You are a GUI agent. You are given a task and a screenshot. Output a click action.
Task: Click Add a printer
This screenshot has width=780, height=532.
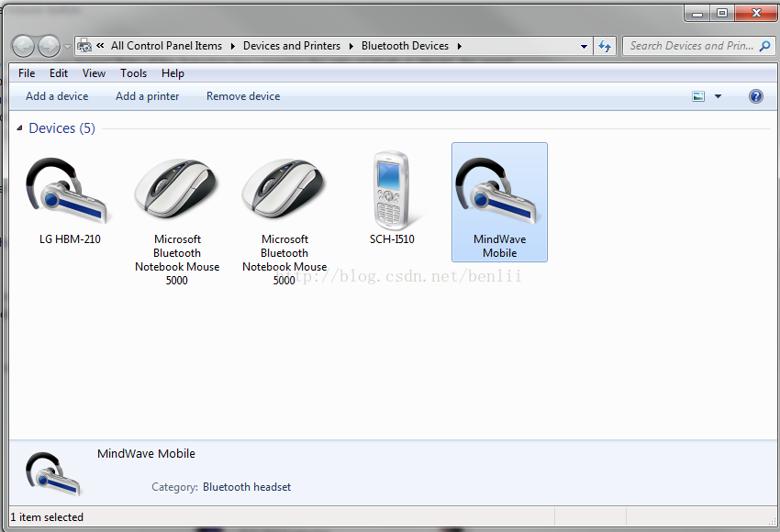(147, 96)
